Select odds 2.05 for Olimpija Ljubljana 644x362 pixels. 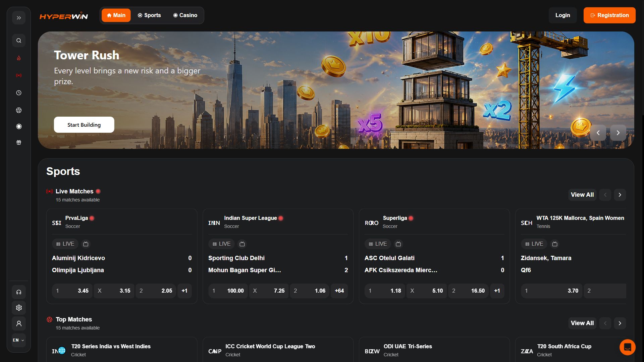click(x=156, y=291)
